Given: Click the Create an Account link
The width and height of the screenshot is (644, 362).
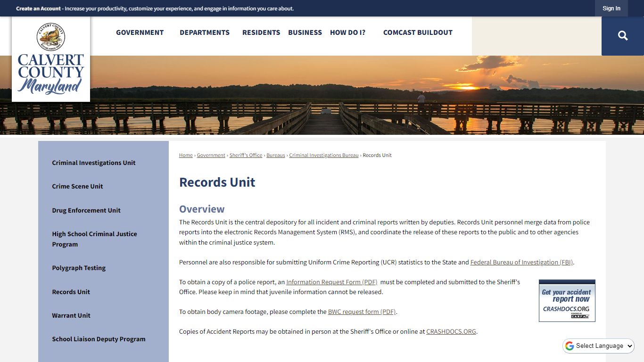Looking at the screenshot, I should click(38, 8).
